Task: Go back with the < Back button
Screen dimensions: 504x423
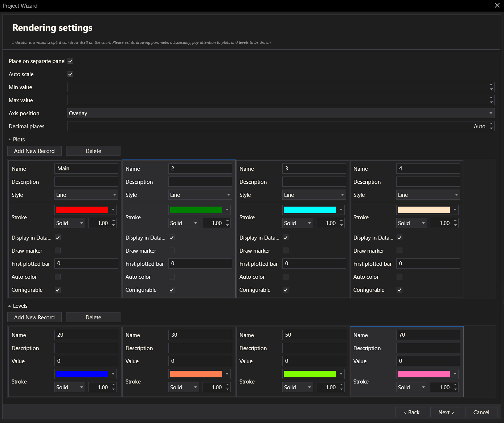Action: point(411,412)
